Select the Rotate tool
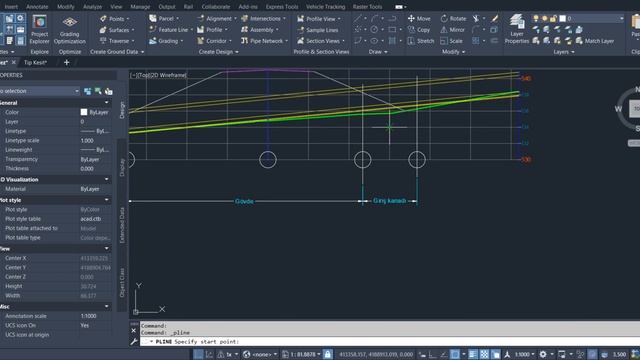 pyautogui.click(x=453, y=18)
